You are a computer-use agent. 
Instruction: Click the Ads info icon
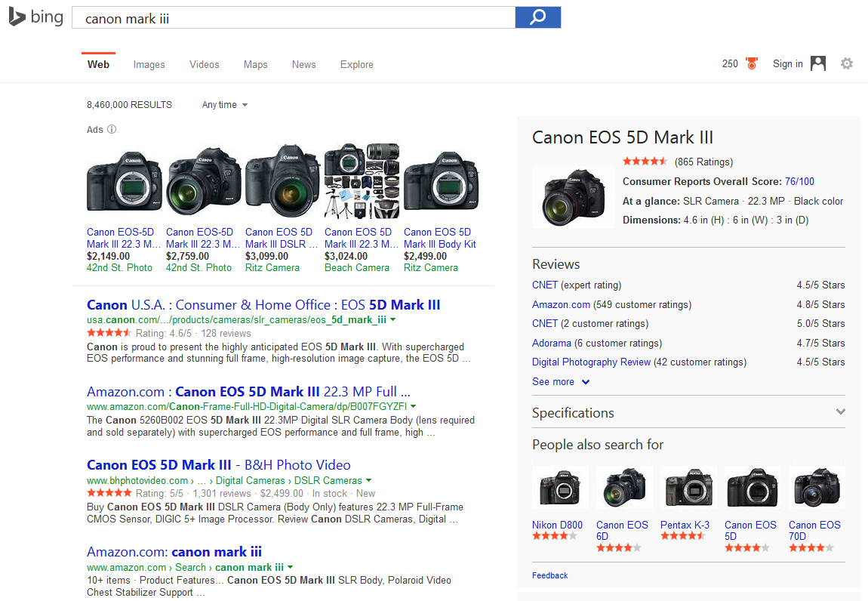pyautogui.click(x=112, y=129)
